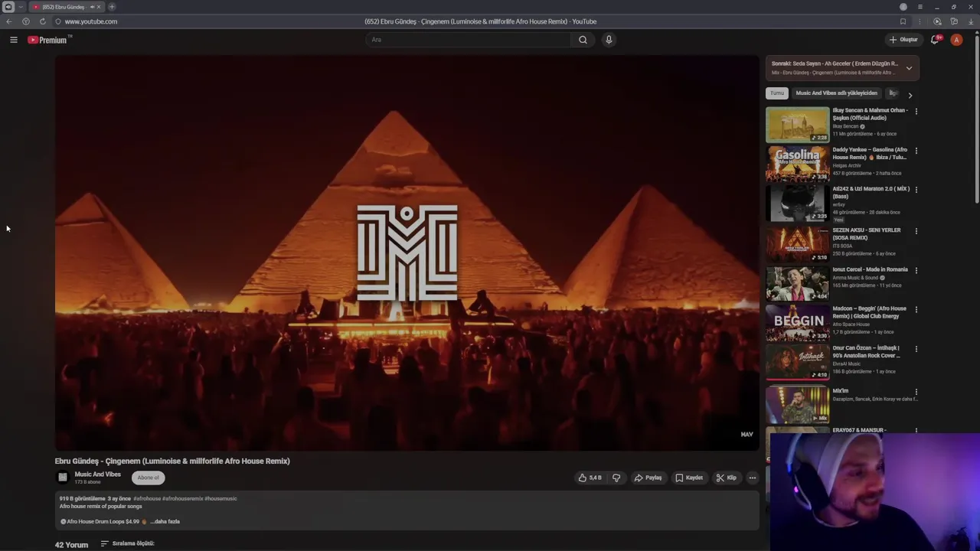The image size is (980, 551).
Task: Open more actions ellipsis beside Klip
Action: pos(753,478)
